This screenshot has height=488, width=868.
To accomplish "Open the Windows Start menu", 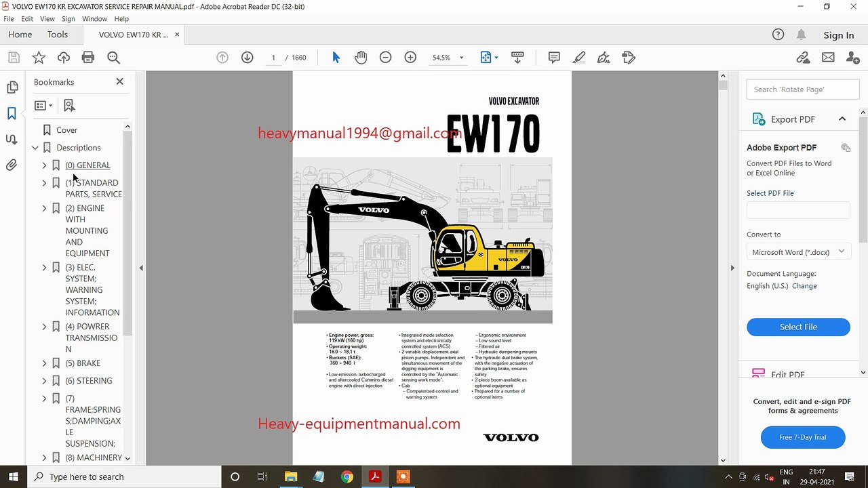I will coord(14,476).
